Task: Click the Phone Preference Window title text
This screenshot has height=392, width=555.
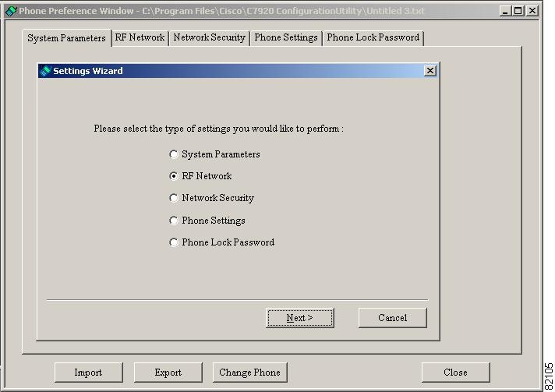Action: [x=221, y=11]
